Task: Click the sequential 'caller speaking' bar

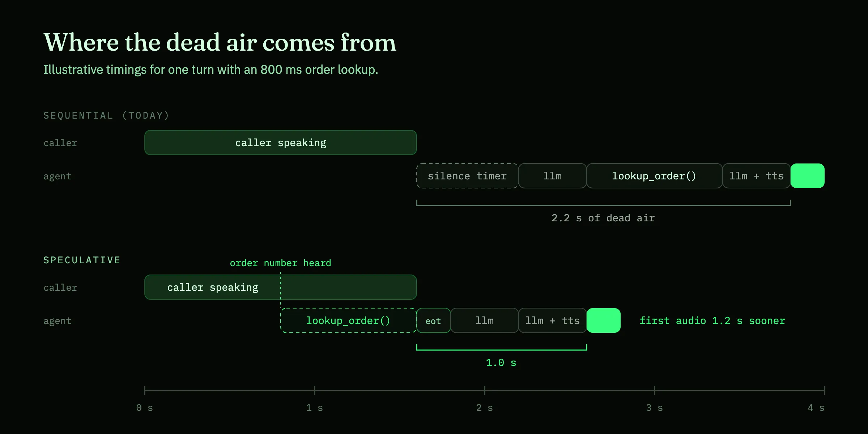Action: [x=281, y=142]
